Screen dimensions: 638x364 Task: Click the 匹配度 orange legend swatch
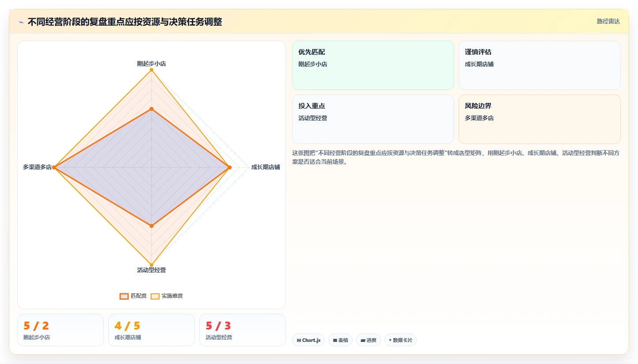point(124,296)
